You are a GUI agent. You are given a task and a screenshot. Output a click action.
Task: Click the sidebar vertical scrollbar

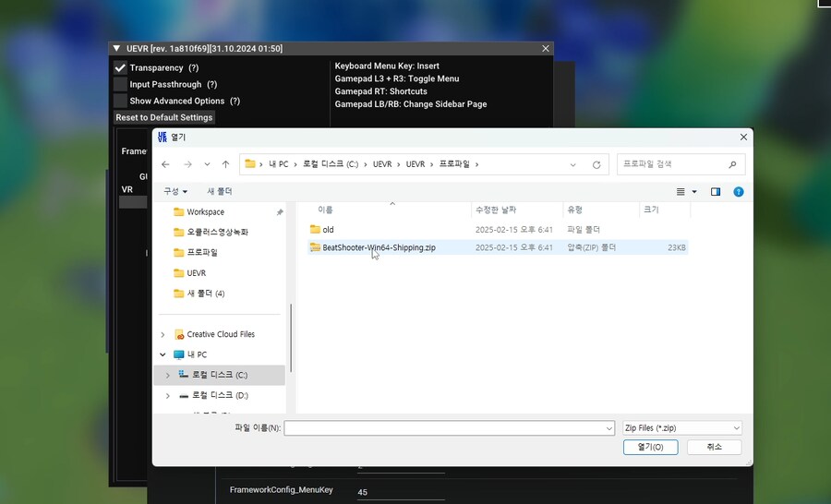tap(291, 338)
